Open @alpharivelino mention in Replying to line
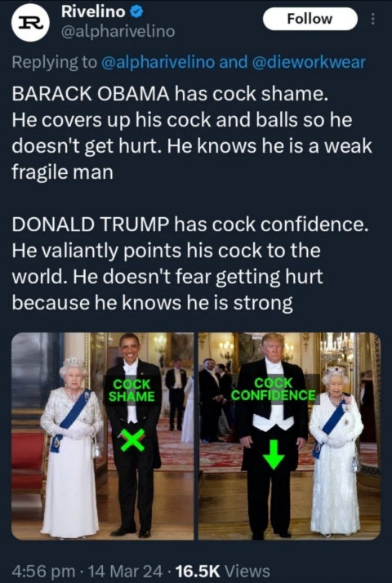 (x=158, y=62)
